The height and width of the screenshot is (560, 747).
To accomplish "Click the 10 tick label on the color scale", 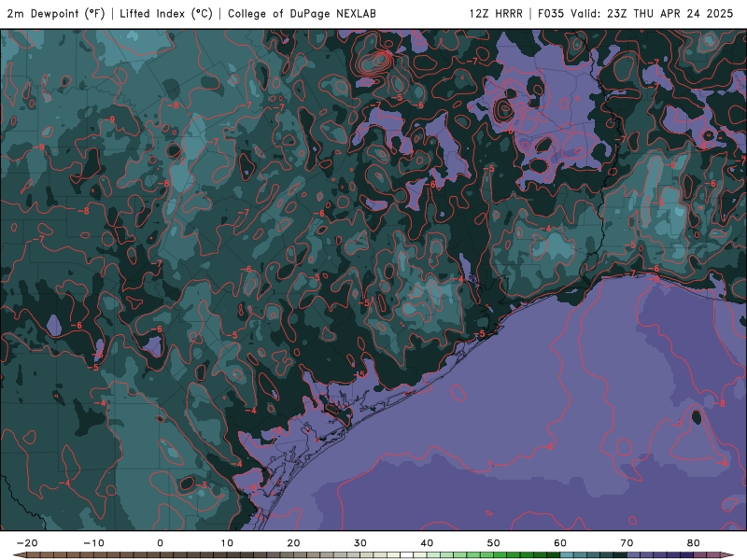I will tap(227, 543).
